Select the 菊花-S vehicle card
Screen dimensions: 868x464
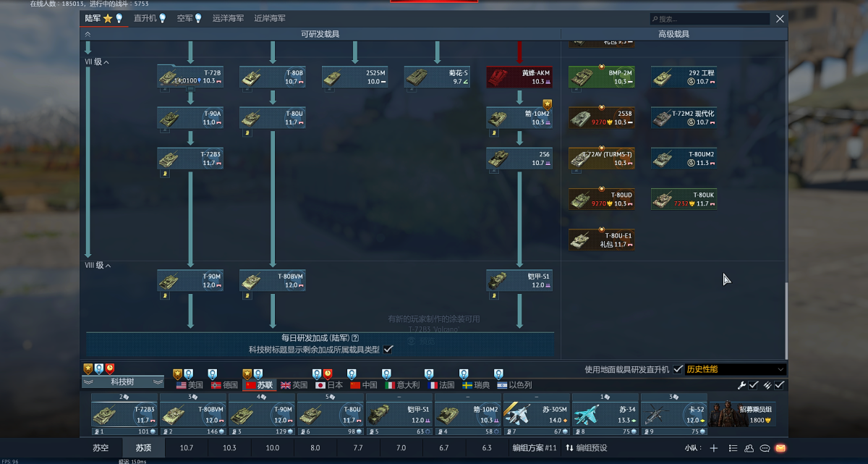coord(437,77)
